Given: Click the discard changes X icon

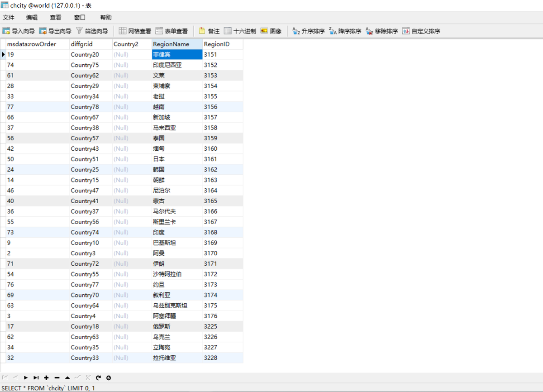Looking at the screenshot, I should click(x=88, y=378).
